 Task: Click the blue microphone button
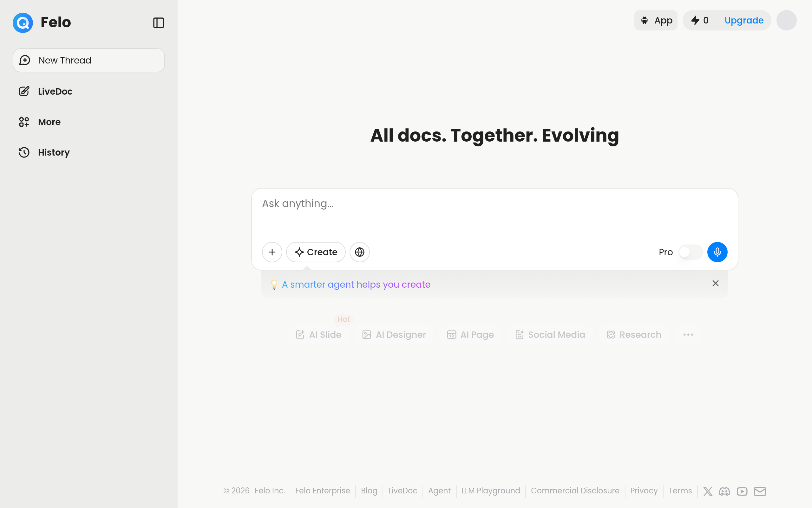(x=717, y=252)
